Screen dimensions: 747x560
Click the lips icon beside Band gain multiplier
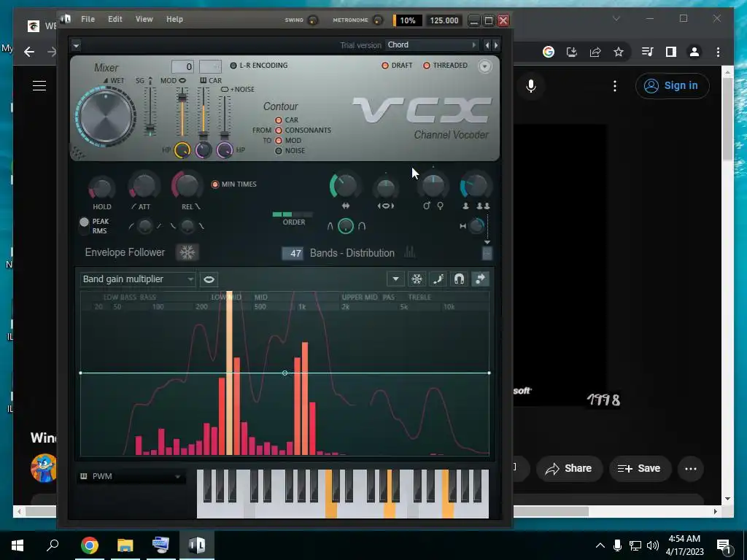click(209, 279)
